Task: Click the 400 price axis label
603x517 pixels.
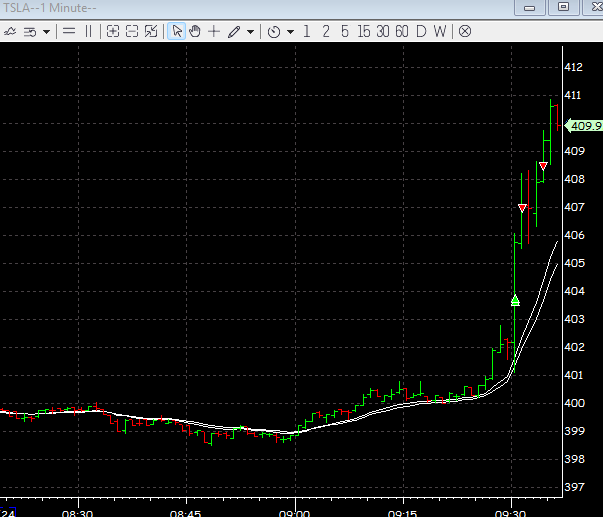Action: (x=574, y=403)
